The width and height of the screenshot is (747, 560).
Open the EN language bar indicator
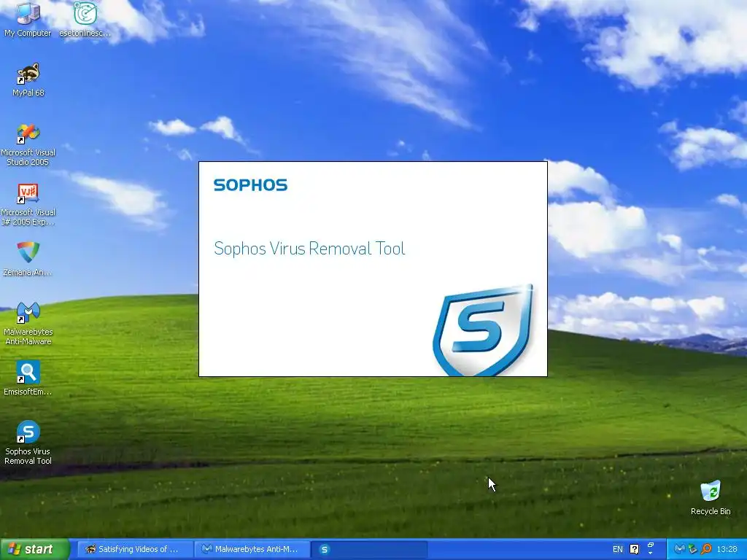(617, 549)
